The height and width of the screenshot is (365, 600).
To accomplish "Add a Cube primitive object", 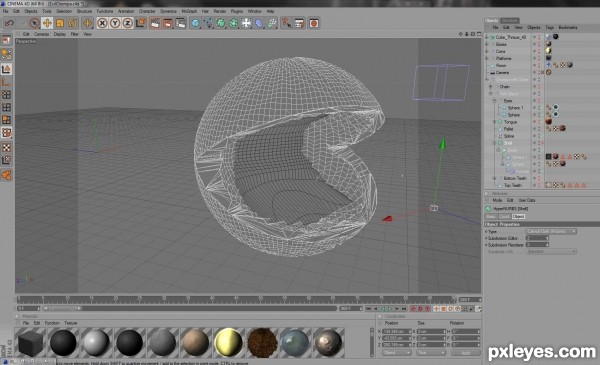I will coord(196,23).
